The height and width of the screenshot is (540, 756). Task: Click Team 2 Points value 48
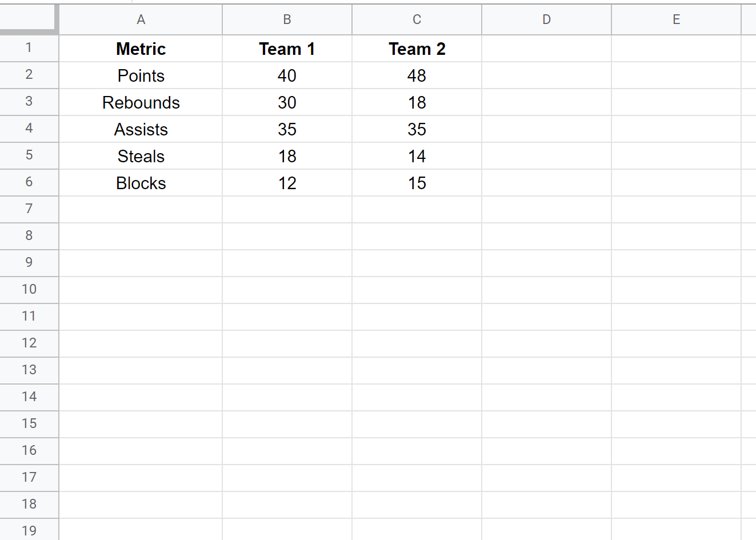click(417, 76)
